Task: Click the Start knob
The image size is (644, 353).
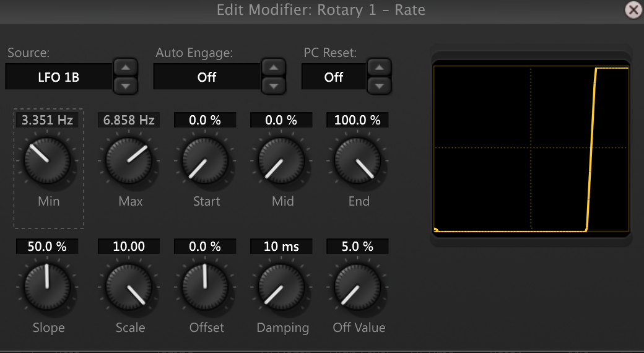Action: (206, 160)
